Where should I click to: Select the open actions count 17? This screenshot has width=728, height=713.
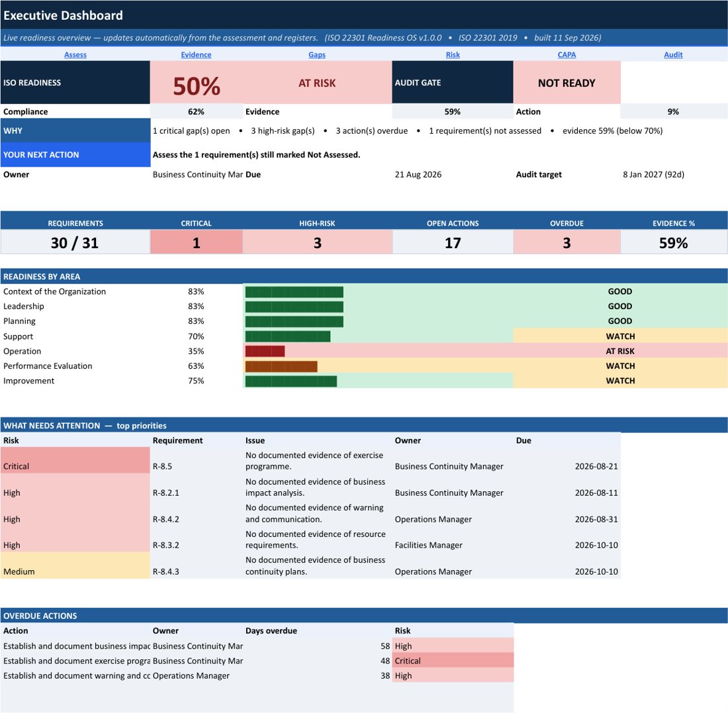point(453,242)
